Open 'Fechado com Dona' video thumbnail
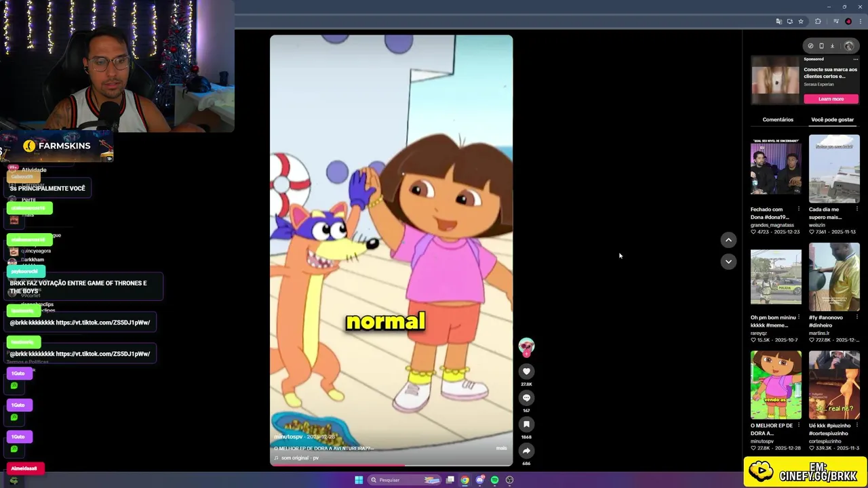 (x=776, y=169)
